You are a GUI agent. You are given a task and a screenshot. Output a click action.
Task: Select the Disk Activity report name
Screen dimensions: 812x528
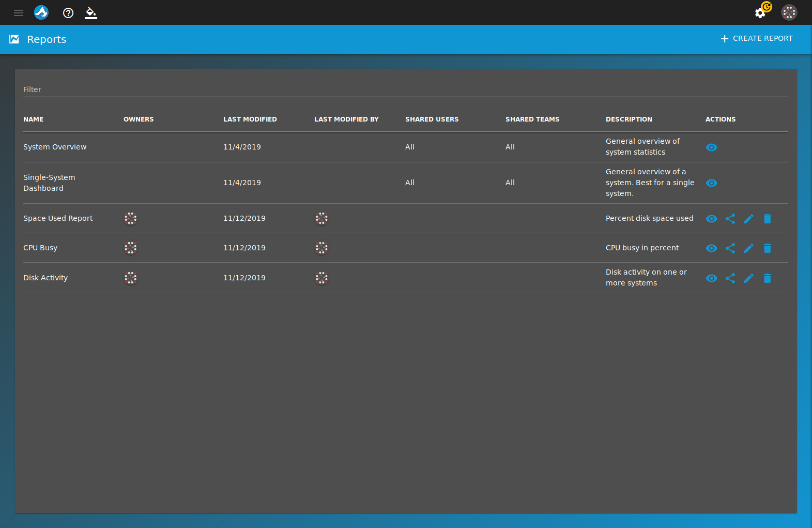pos(45,278)
